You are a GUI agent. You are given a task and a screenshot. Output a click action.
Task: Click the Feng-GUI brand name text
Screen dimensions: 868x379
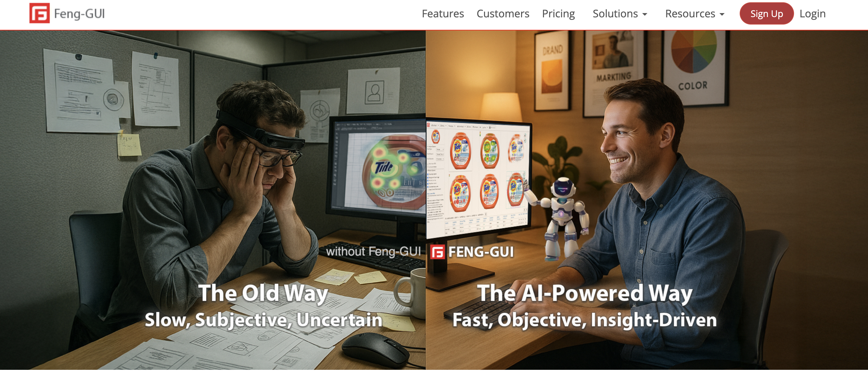79,14
